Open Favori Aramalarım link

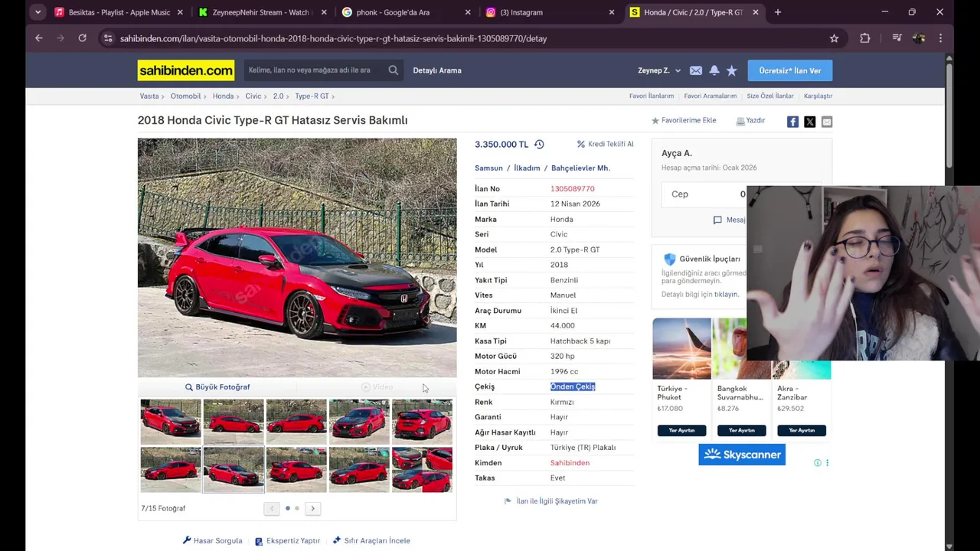coord(710,96)
